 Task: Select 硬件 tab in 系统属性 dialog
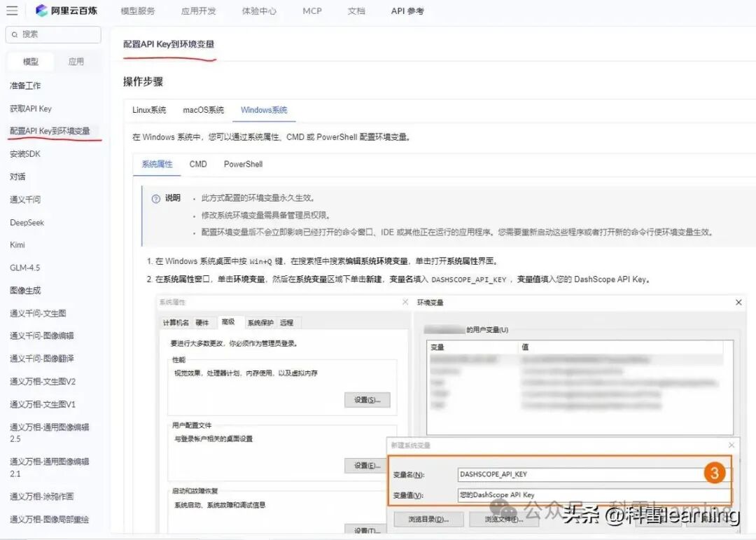(x=202, y=322)
